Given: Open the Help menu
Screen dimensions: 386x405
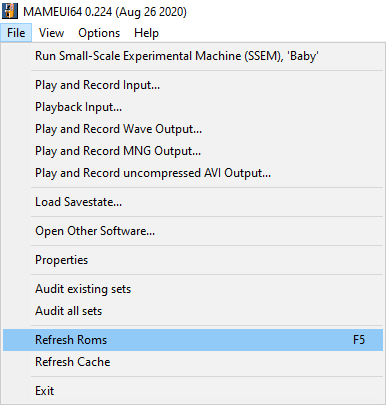Looking at the screenshot, I should [146, 33].
